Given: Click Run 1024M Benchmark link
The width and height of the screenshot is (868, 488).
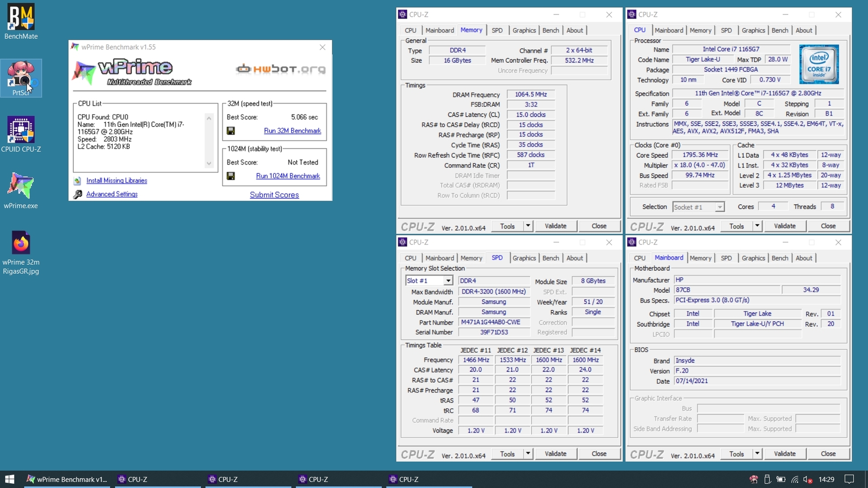Looking at the screenshot, I should pyautogui.click(x=288, y=176).
